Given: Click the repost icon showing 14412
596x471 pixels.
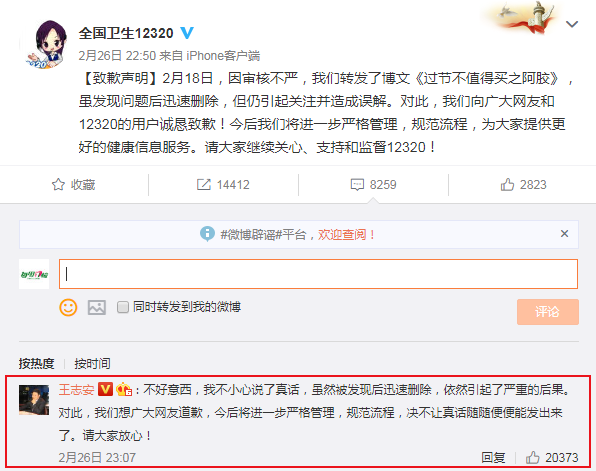Looking at the screenshot, I should [x=204, y=185].
